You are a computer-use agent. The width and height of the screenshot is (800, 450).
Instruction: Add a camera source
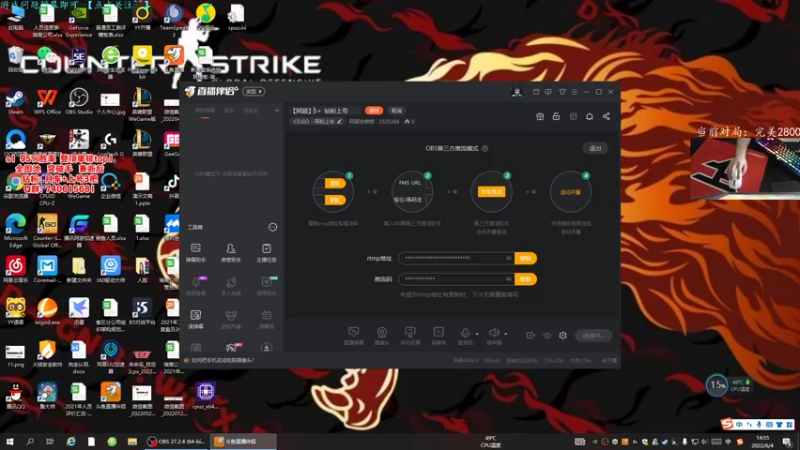coord(382,336)
